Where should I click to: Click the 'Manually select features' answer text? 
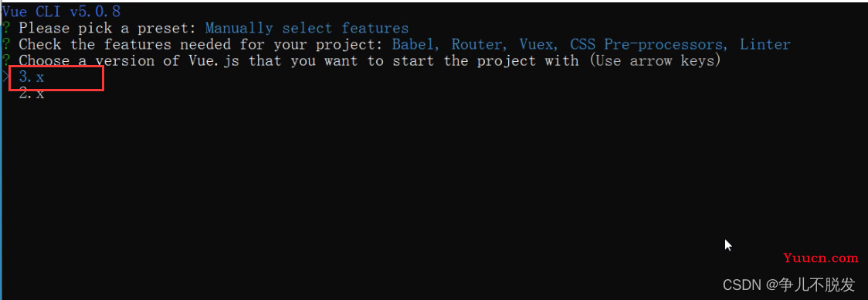[307, 28]
